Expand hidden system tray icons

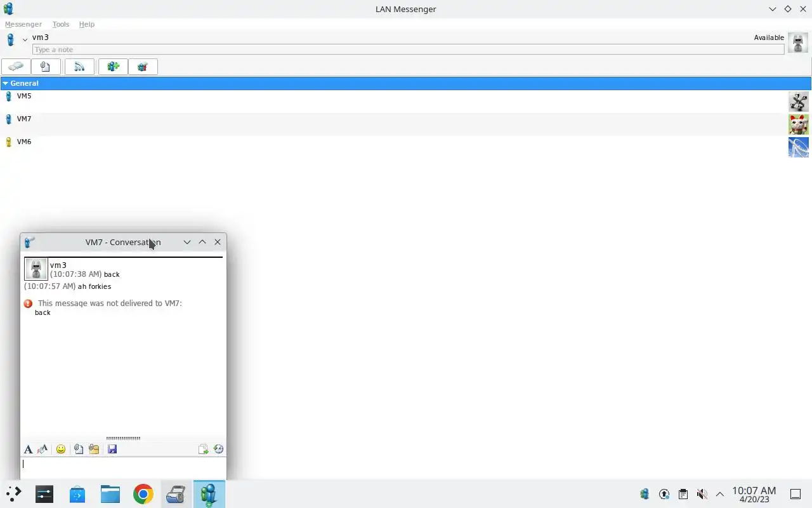(x=720, y=494)
